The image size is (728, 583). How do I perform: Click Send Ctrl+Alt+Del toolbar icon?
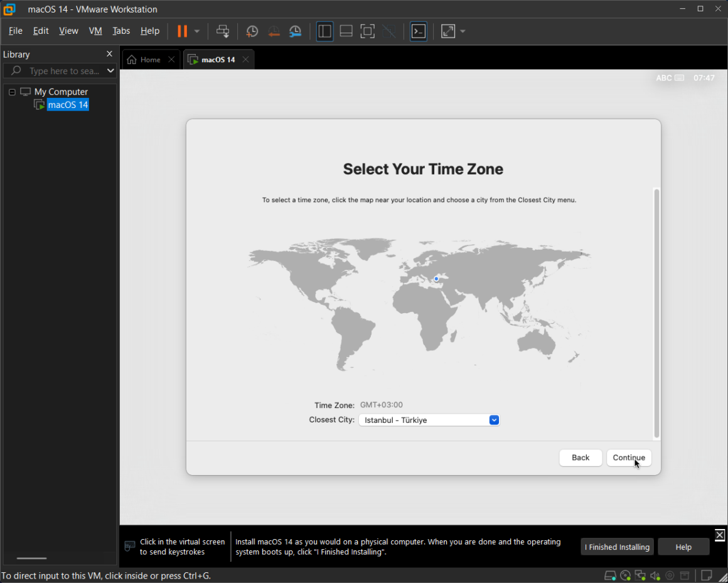pyautogui.click(x=223, y=31)
